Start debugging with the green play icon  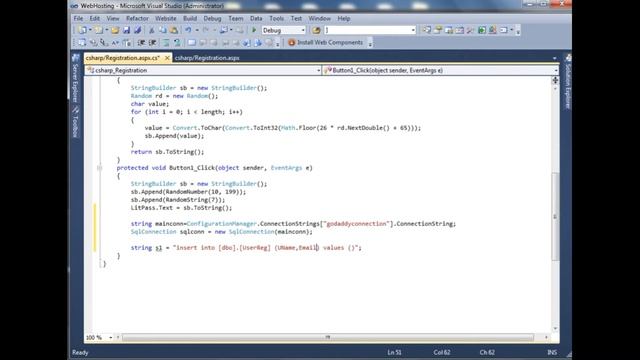pyautogui.click(x=254, y=30)
